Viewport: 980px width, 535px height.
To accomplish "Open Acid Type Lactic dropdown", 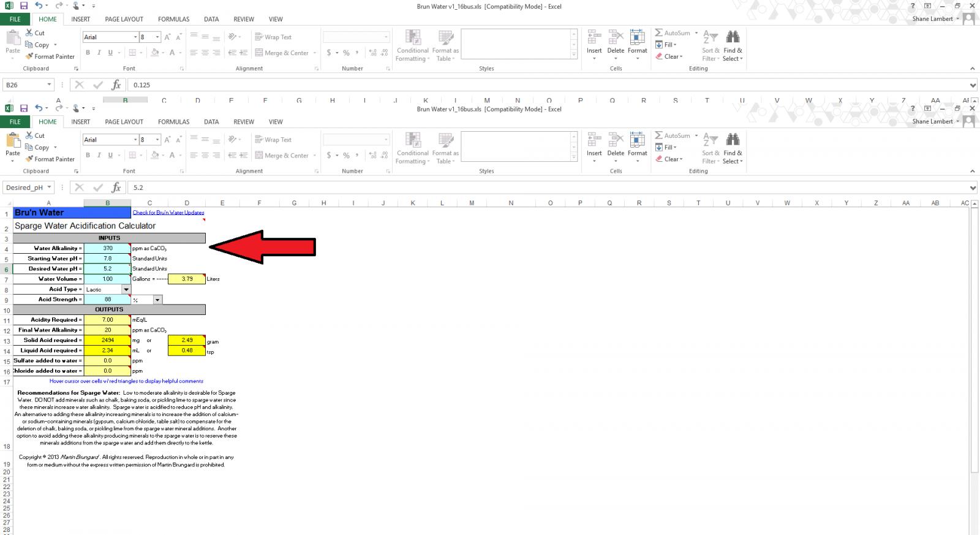I will click(126, 289).
